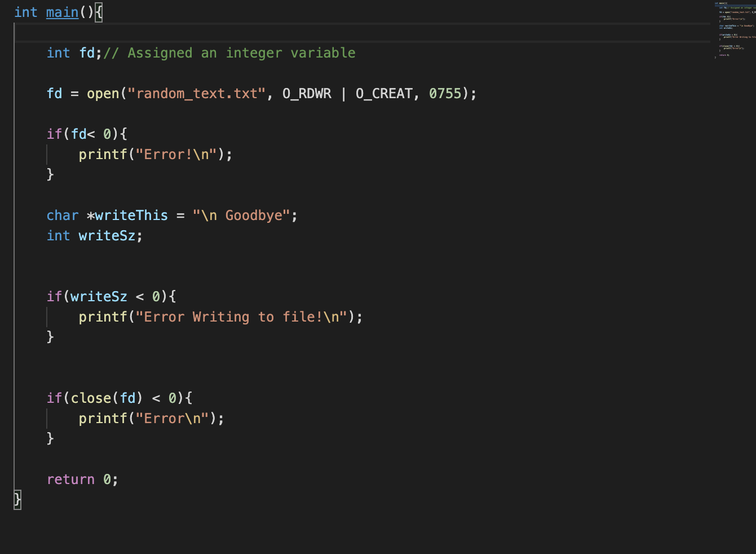Click the indent guide line under main
Screen dimensions: 756x554
tap(16, 254)
